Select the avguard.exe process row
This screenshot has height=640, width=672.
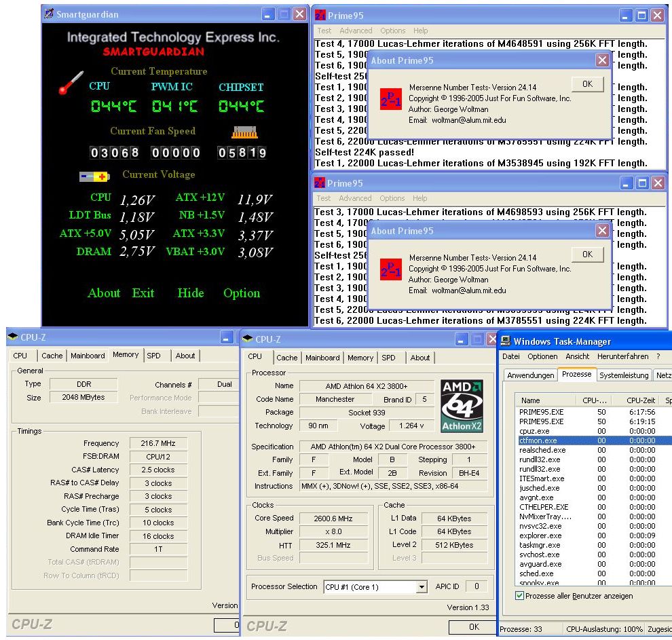point(593,564)
